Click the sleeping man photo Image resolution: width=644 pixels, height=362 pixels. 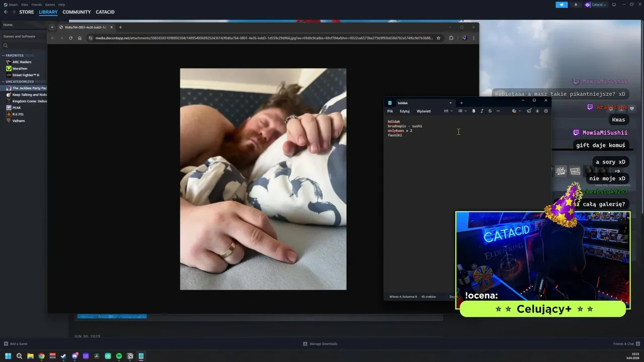click(x=263, y=179)
